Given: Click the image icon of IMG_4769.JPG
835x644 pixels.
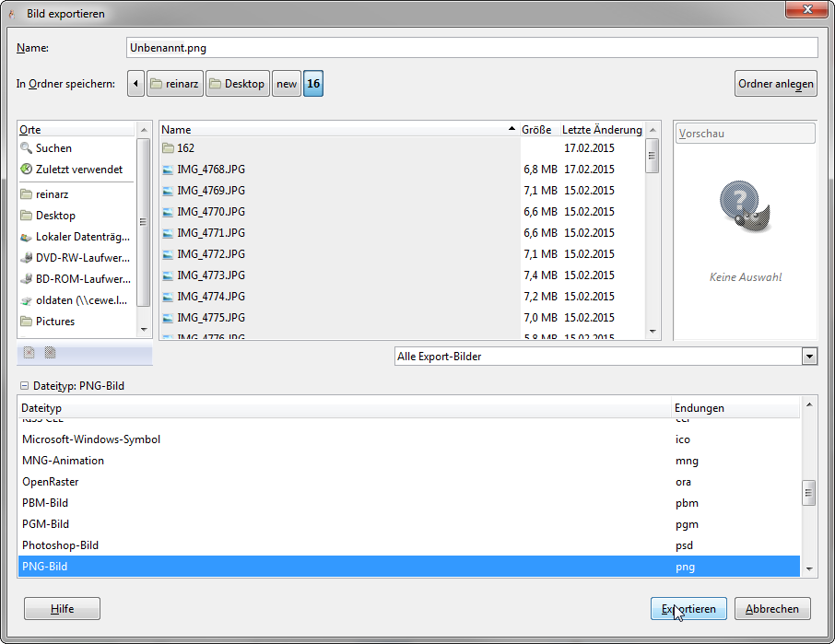Looking at the screenshot, I should click(x=168, y=191).
